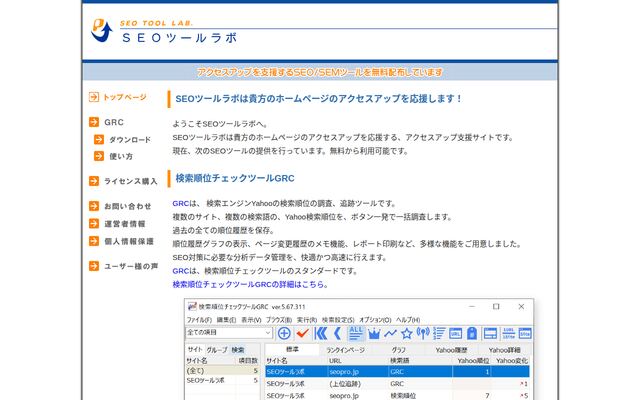Select the 標準 tab
Screen dimensions: 640x400
tap(292, 349)
